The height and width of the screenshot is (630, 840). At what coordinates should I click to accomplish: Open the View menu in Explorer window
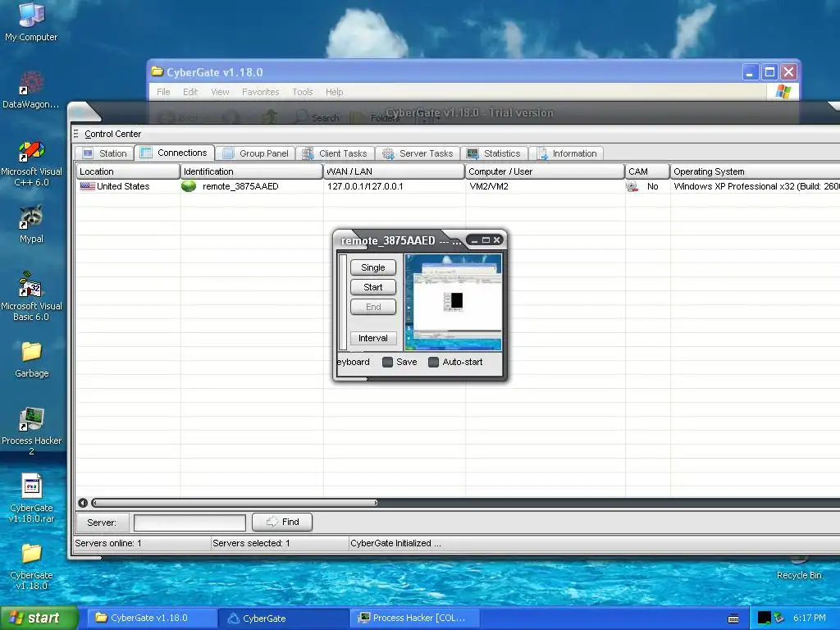point(220,92)
